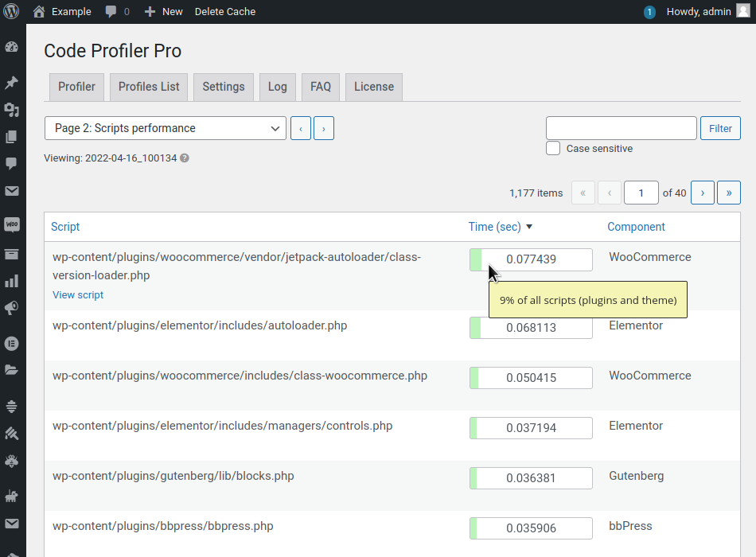Open the page selection dropdown
Image resolution: width=756 pixels, height=557 pixels.
[x=166, y=128]
